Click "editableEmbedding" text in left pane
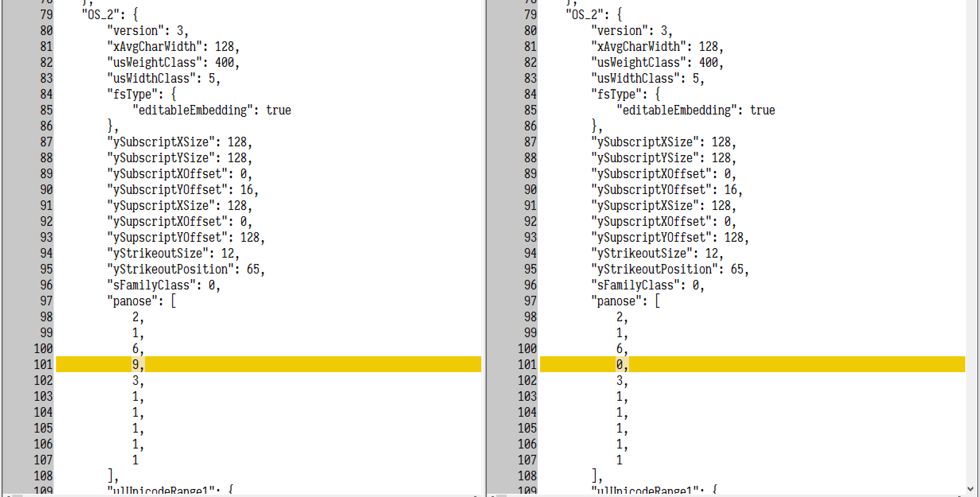Screen dimensions: 980x497 tap(193, 110)
